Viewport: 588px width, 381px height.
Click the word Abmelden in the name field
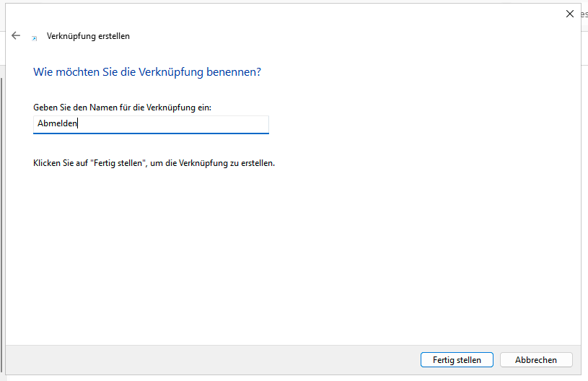57,124
